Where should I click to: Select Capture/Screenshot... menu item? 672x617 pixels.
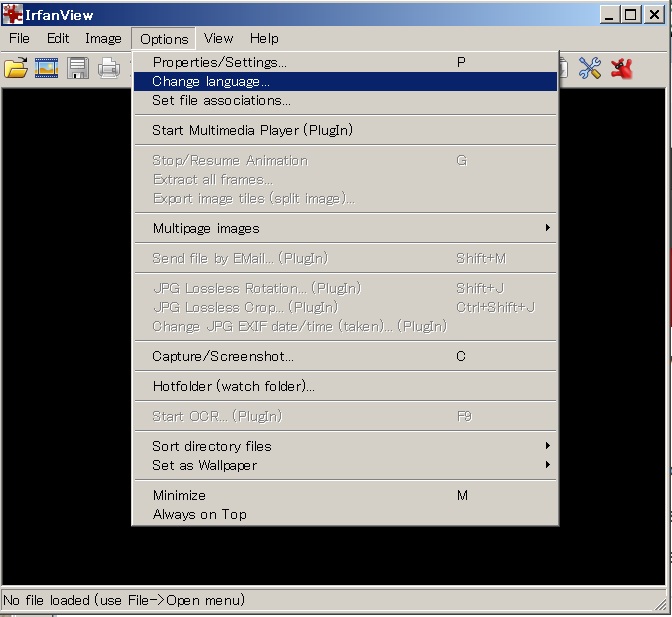pyautogui.click(x=223, y=356)
